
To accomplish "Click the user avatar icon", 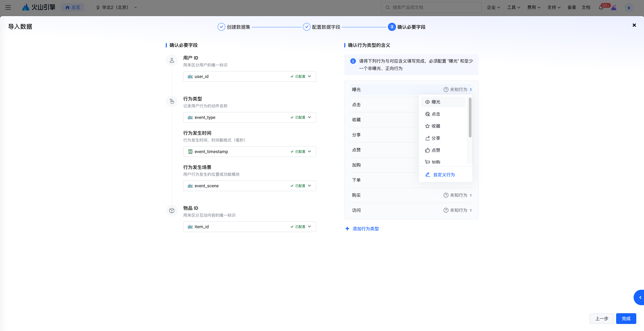I will [x=629, y=8].
